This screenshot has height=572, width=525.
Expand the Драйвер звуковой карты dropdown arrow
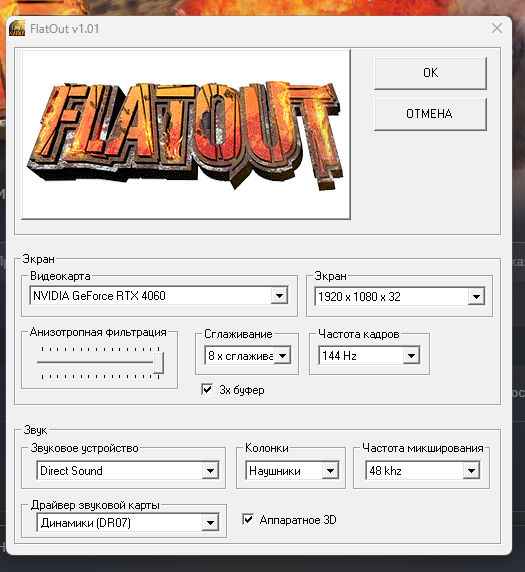(x=211, y=523)
